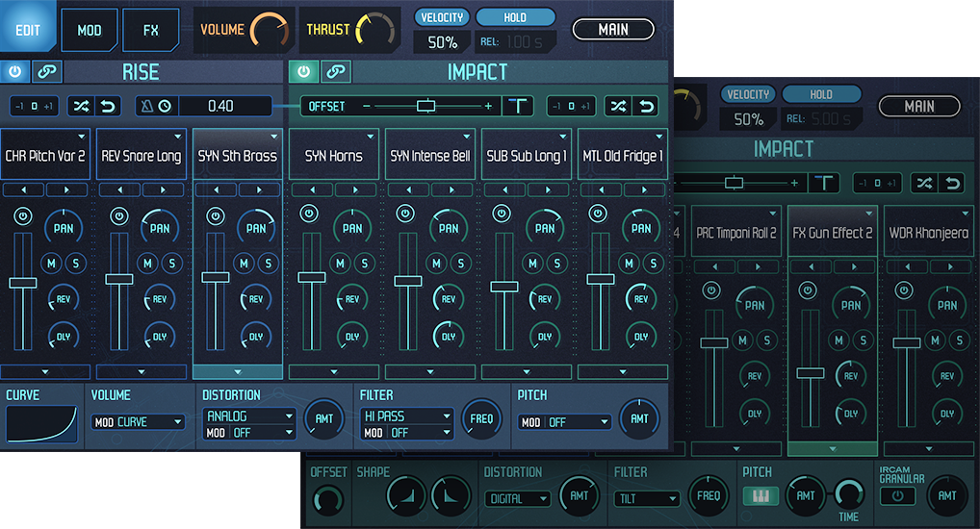Click the keyboard icon under PITCH
The image size is (980, 529).
760,496
